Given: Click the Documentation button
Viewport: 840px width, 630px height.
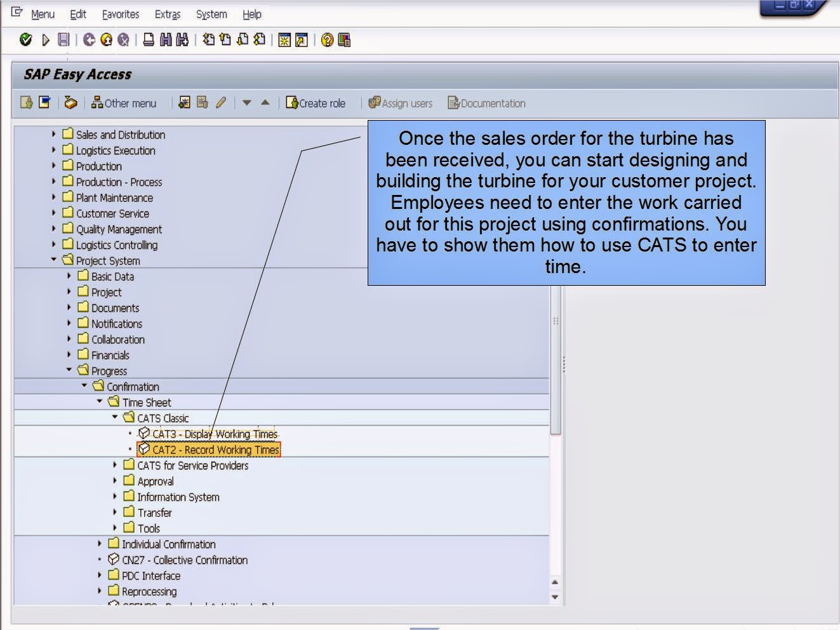Looking at the screenshot, I should pyautogui.click(x=487, y=103).
